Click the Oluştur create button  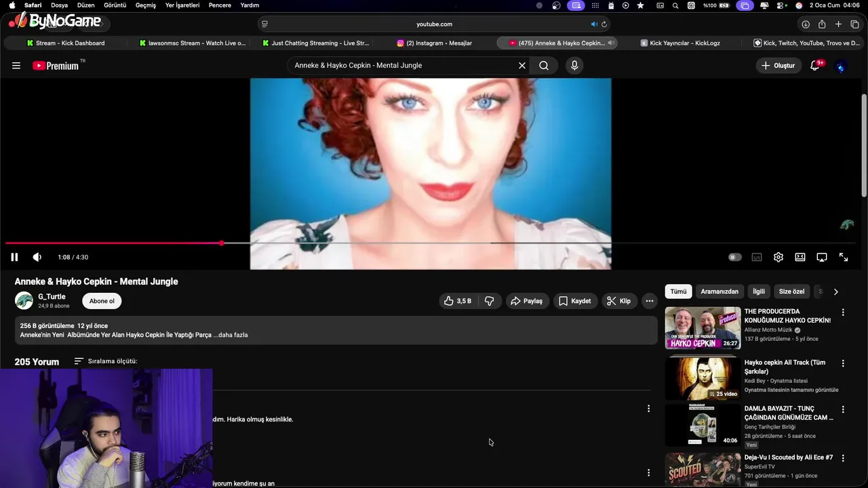pyautogui.click(x=779, y=66)
